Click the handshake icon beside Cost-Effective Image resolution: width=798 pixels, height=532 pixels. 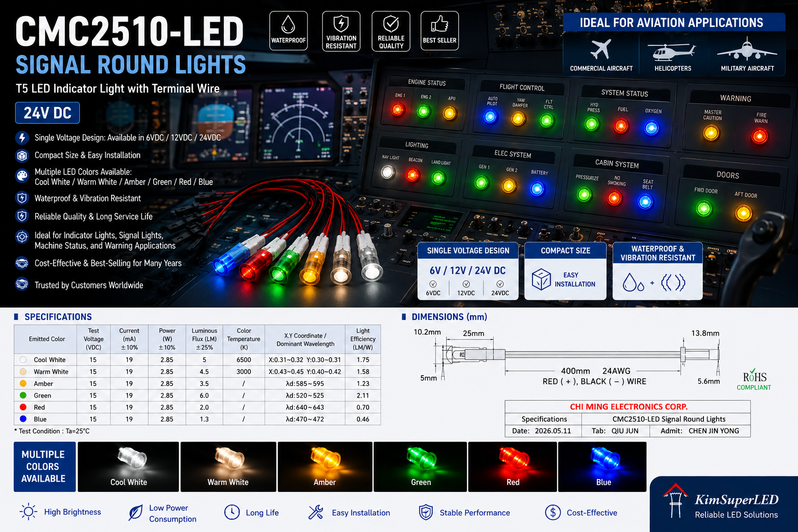(22, 263)
